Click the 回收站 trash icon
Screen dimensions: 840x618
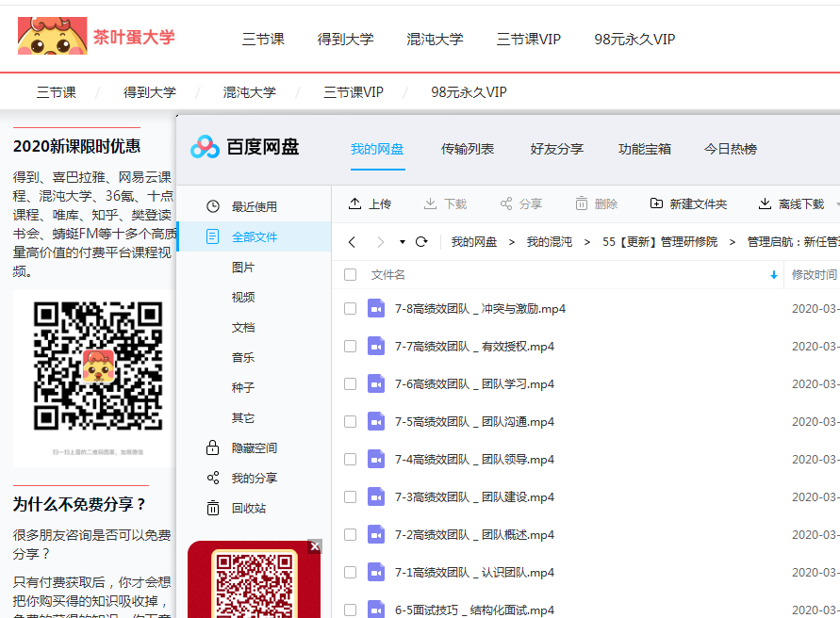(213, 508)
